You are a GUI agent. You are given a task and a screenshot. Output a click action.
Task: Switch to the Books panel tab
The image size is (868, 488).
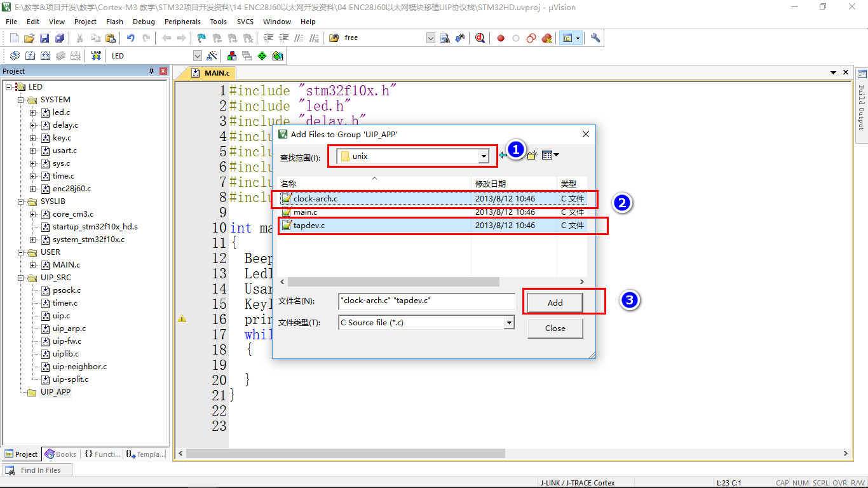pyautogui.click(x=61, y=454)
